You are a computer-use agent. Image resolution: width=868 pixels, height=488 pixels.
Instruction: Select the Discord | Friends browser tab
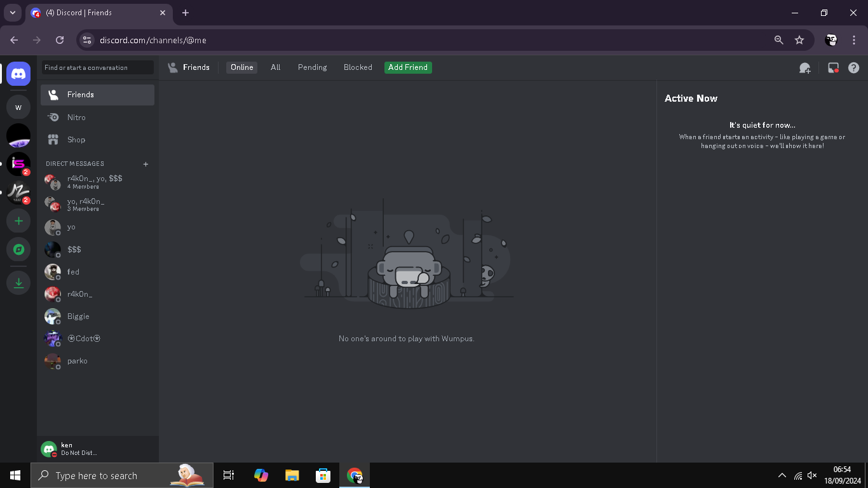tap(98, 13)
